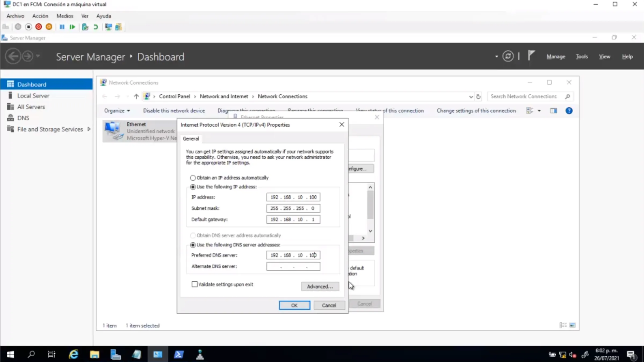Click the Alternate DNS server field
This screenshot has width=644, height=362.
(x=293, y=266)
